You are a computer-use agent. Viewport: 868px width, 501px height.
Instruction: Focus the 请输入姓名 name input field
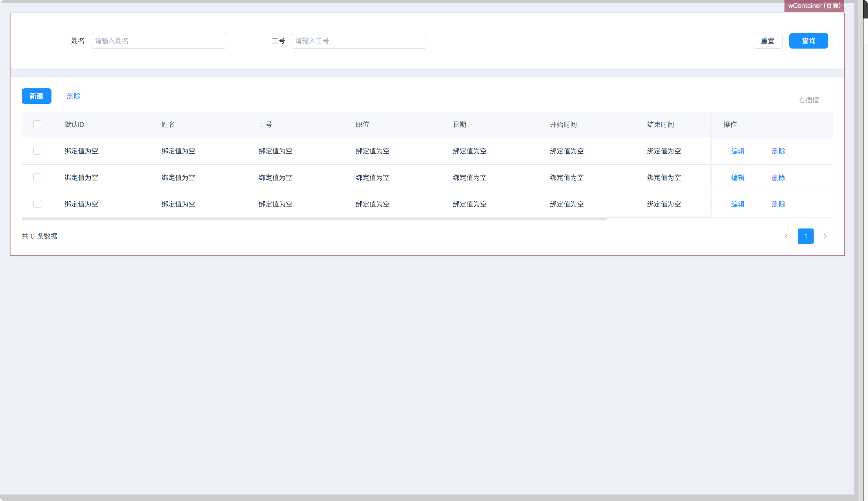[158, 40]
